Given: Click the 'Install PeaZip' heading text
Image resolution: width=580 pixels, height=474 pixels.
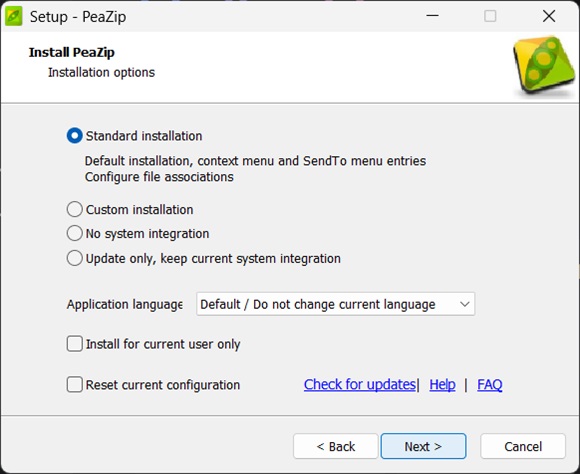Looking at the screenshot, I should (72, 52).
